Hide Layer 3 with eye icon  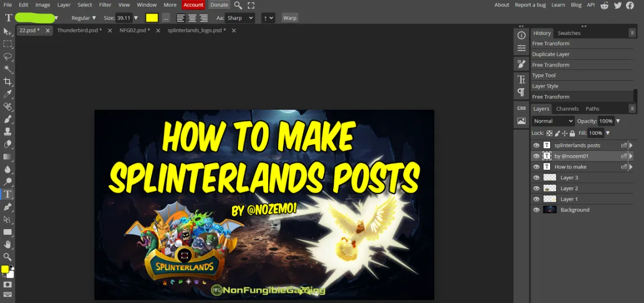coord(536,177)
